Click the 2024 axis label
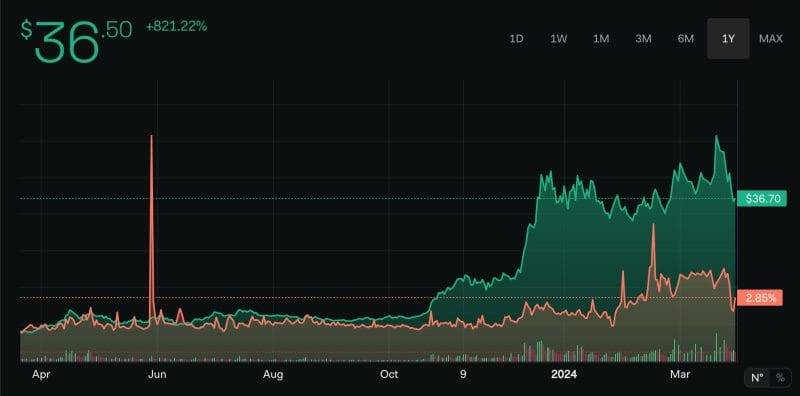 (564, 375)
